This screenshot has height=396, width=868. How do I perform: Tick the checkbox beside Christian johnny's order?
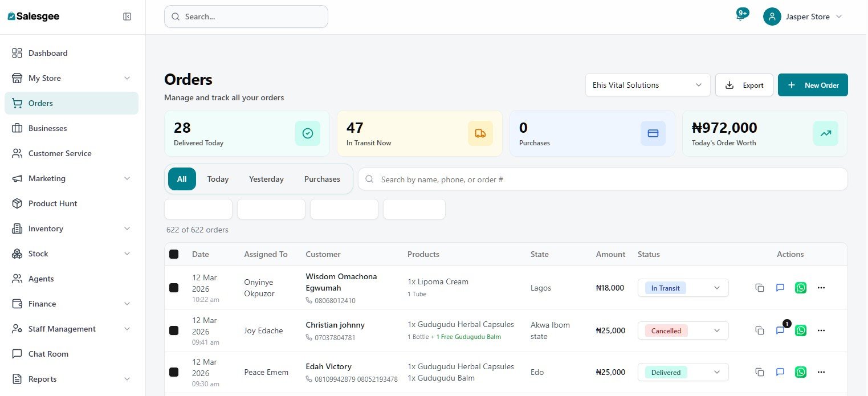click(x=174, y=330)
